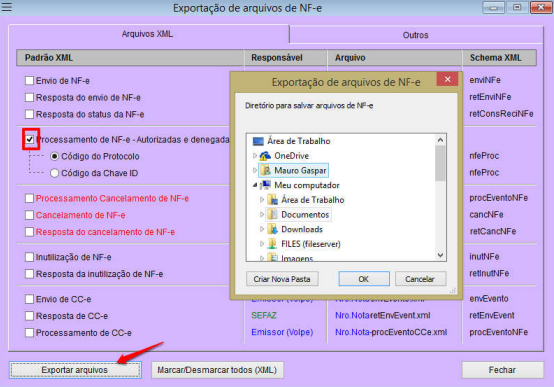The height and width of the screenshot is (387, 554).
Task: Select the Meu computador icon
Action: pos(265,185)
